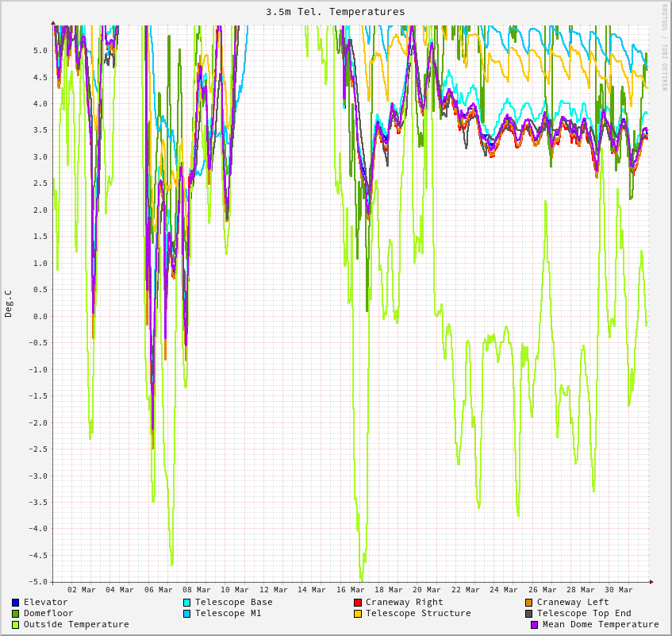Click the blue Elevator legend swatch
672x636 pixels.
16,603
